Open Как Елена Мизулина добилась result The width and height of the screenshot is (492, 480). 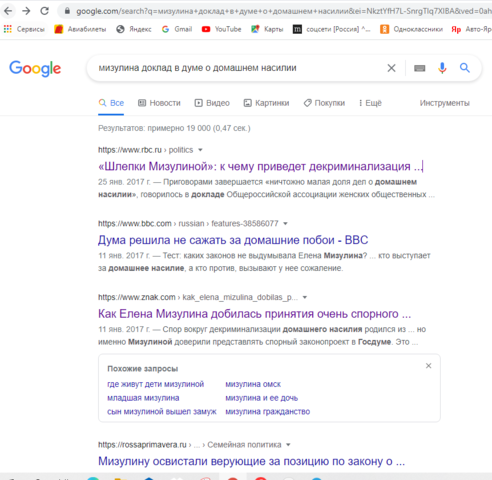[254, 314]
